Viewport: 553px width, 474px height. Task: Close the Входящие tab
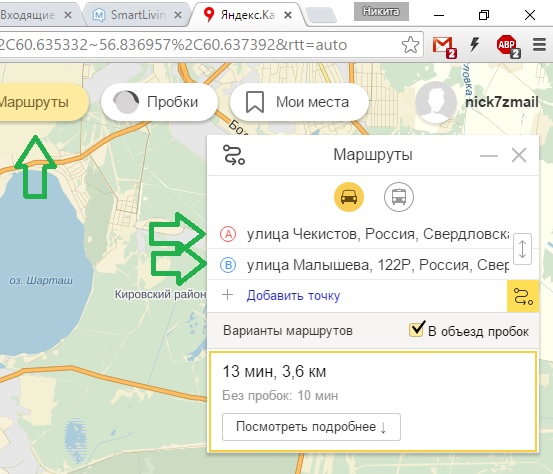[68, 15]
